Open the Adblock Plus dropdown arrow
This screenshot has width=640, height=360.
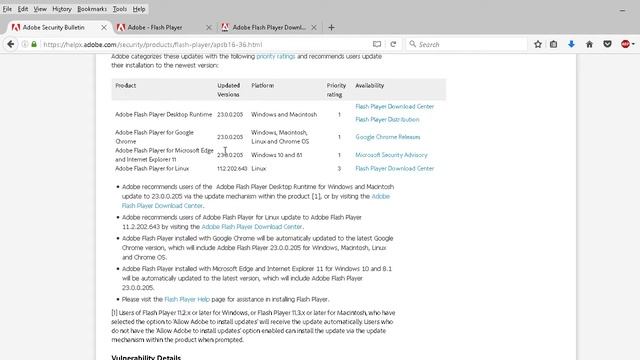coord(633,44)
